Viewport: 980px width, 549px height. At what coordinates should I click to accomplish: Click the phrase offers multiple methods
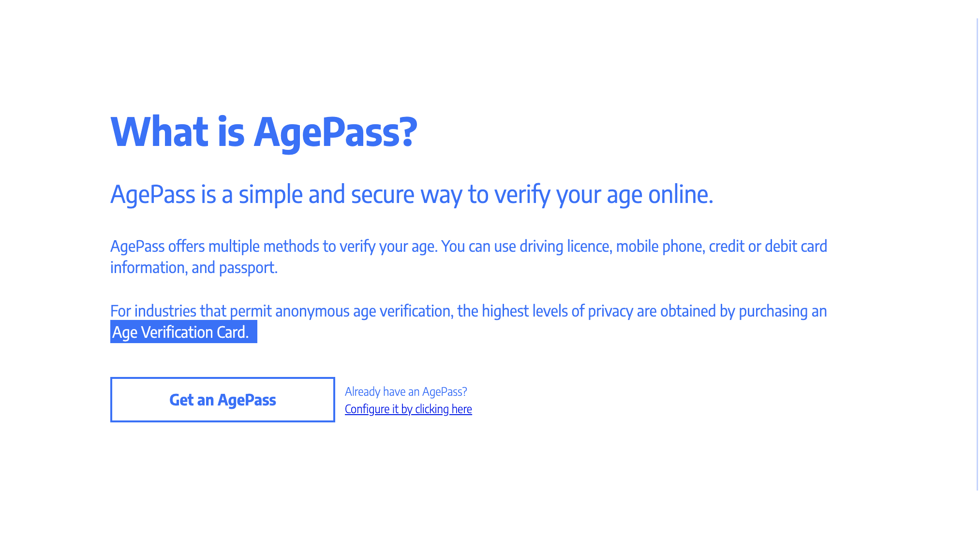[243, 246]
